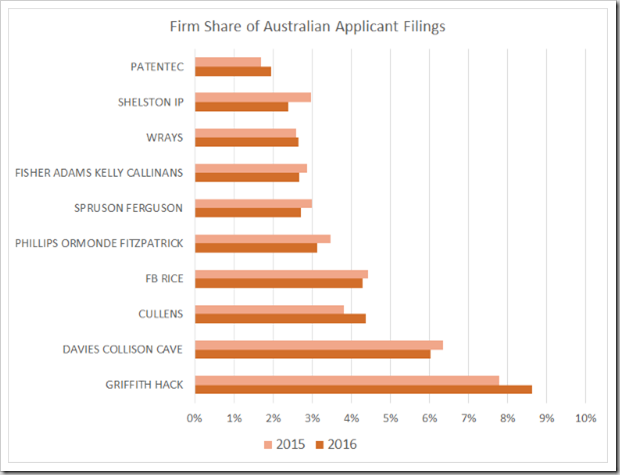Click the FB RICE 2016 bar
The width and height of the screenshot is (620, 475).
(279, 283)
